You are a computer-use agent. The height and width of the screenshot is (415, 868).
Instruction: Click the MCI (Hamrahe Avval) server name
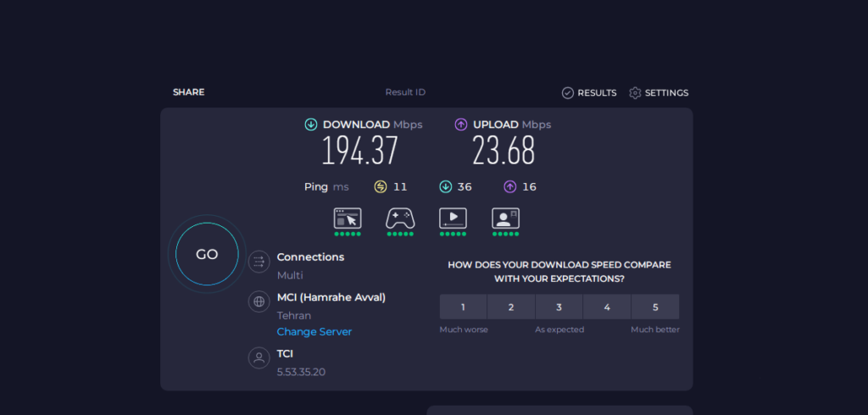[x=331, y=297]
